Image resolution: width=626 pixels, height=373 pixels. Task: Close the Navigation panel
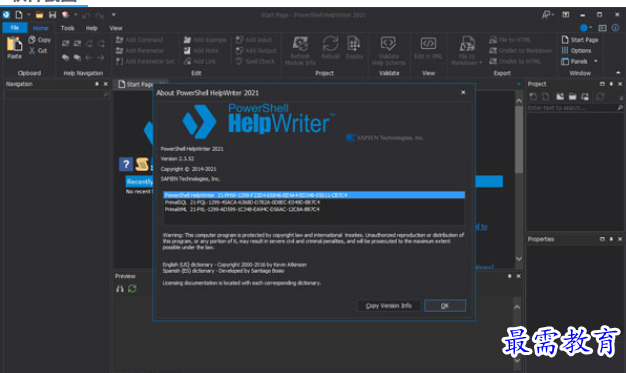coord(105,84)
